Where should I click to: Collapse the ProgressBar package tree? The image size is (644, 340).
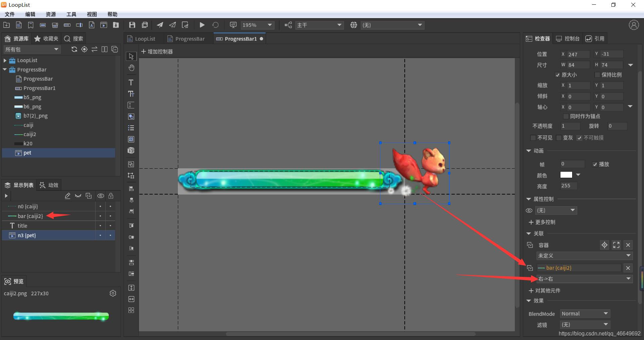pos(5,70)
